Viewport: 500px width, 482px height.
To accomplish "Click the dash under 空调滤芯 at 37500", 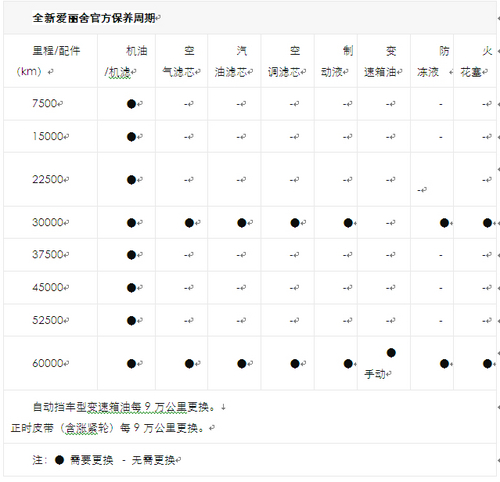I will pos(292,255).
